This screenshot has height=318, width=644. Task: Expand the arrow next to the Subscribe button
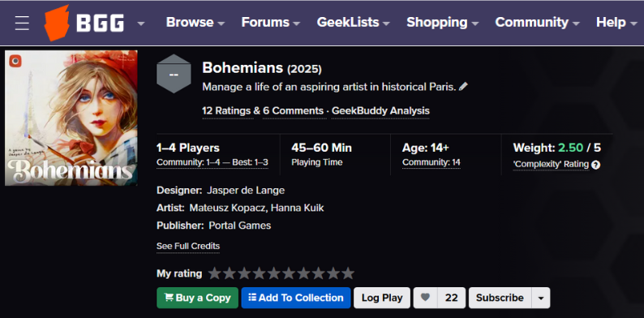pyautogui.click(x=541, y=298)
